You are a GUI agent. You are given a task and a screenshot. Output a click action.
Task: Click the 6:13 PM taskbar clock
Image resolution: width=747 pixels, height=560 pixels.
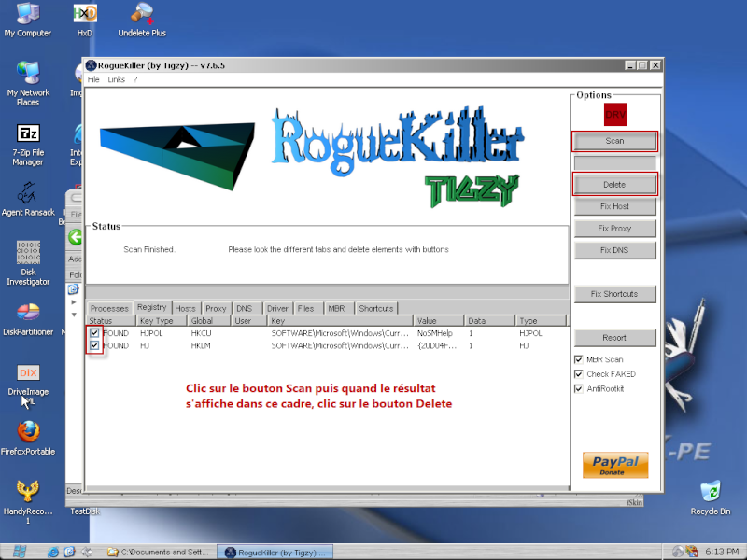722,552
